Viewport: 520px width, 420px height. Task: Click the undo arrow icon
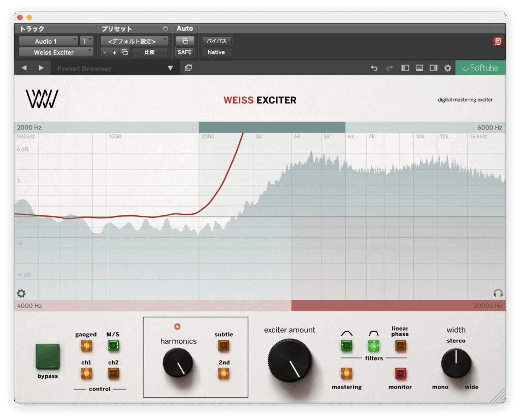tap(374, 68)
